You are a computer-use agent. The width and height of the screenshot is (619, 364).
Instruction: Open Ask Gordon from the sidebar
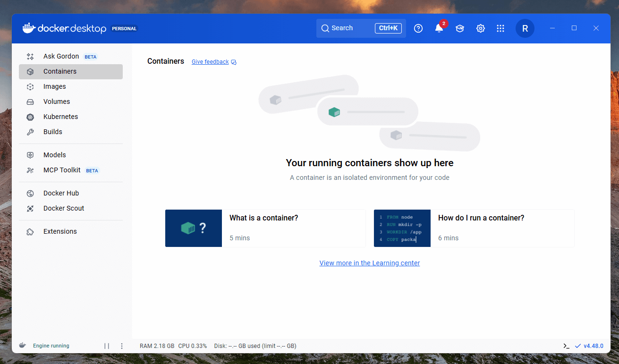[x=71, y=56]
